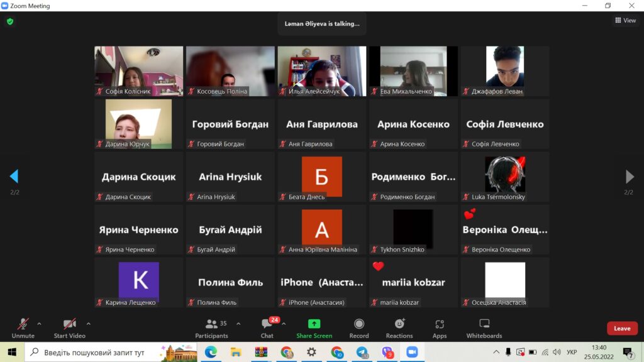
Task: Open the Apps panel
Action: point(440,327)
